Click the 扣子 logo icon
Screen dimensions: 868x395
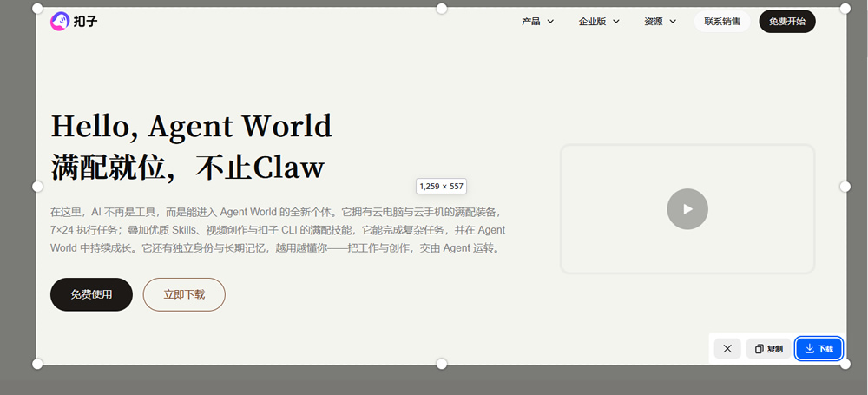coord(60,22)
